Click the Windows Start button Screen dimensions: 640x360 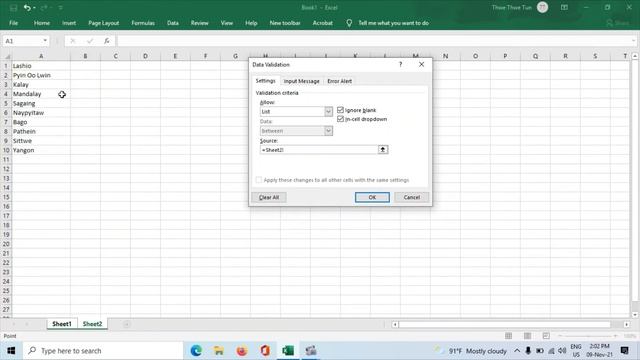[x=11, y=351]
